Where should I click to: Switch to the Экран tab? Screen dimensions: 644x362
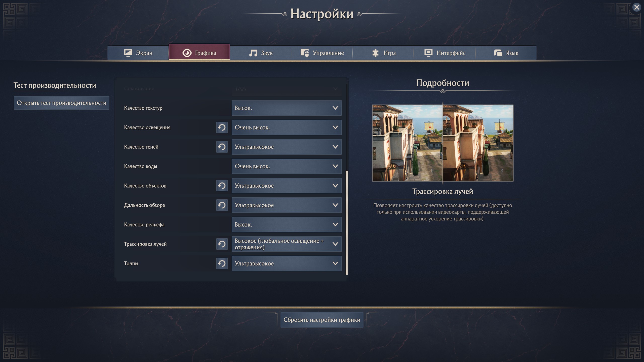(x=138, y=53)
